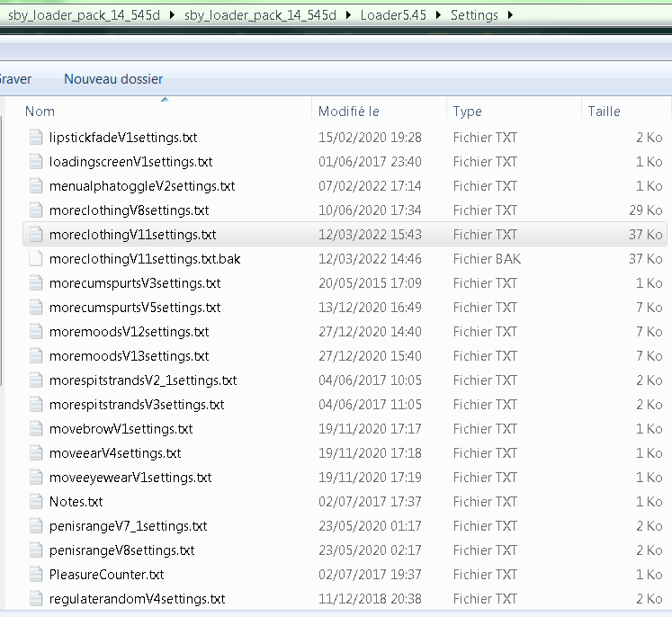Image resolution: width=672 pixels, height=617 pixels.
Task: Expand arrow after first sby_loader_pack_14_545d breadcrumb
Action: pyautogui.click(x=171, y=15)
